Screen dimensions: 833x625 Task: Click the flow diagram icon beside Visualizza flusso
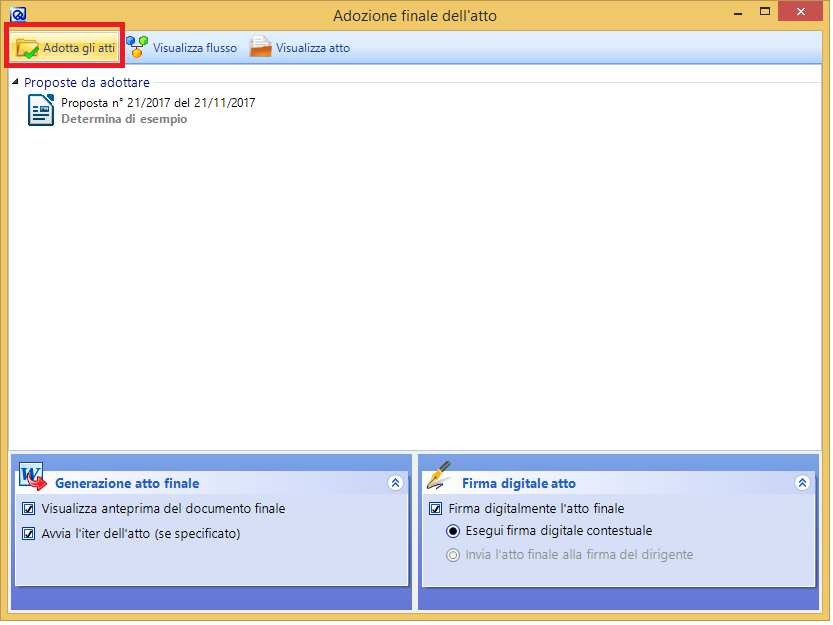click(137, 47)
